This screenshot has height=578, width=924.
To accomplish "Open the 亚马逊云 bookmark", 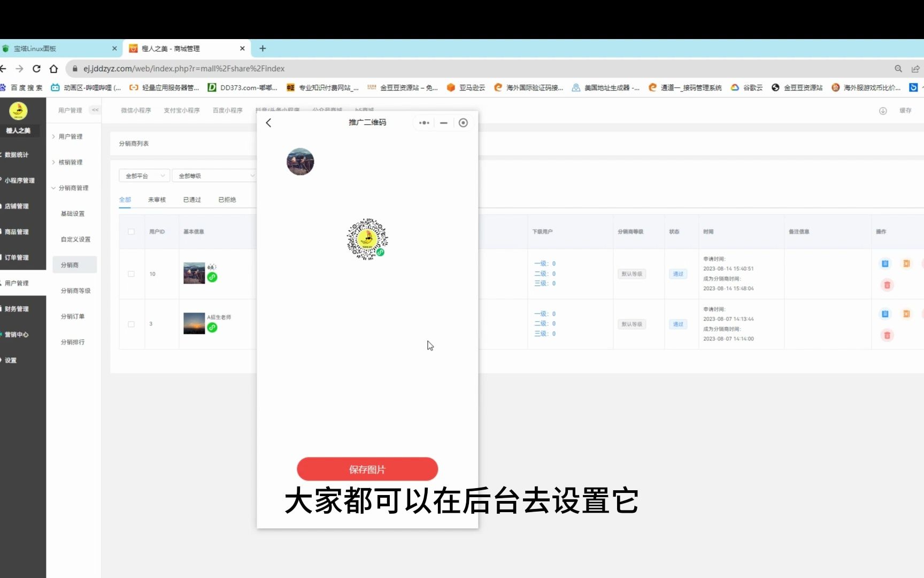I will click(466, 87).
